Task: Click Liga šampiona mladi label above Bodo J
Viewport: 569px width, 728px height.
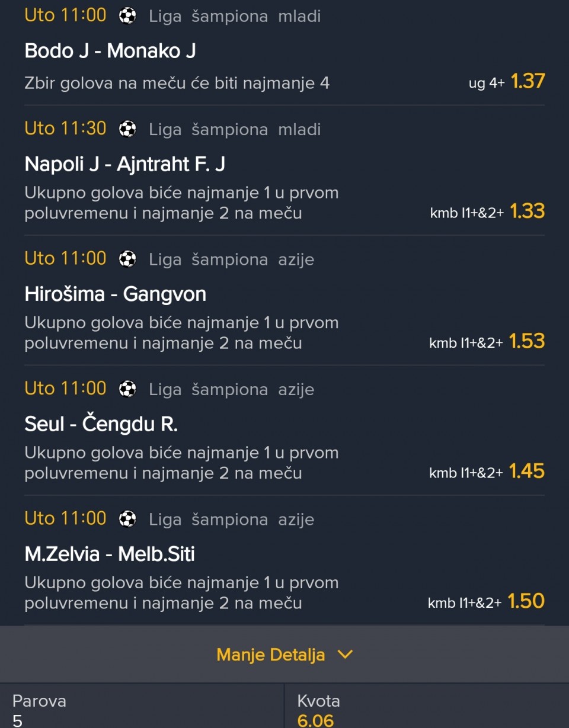Action: pos(235,17)
